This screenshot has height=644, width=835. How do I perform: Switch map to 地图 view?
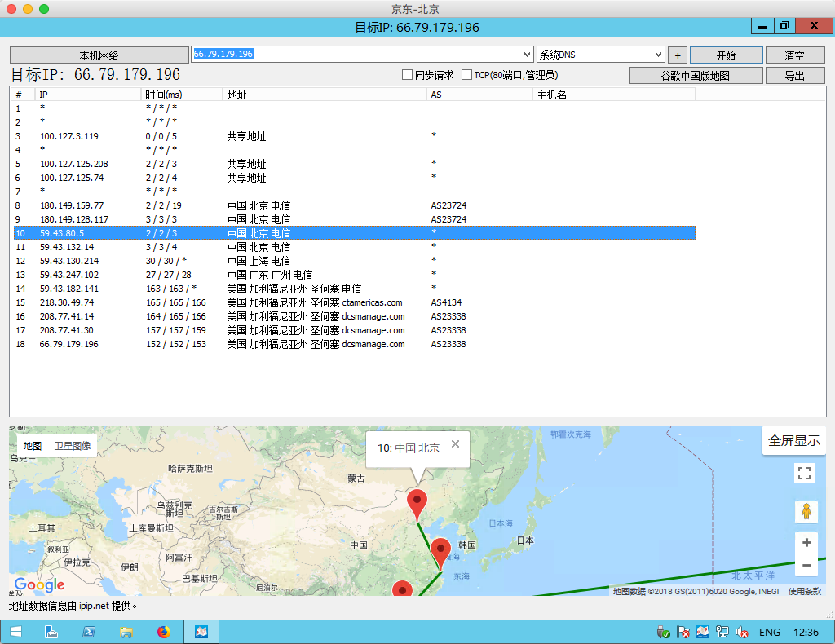tap(33, 446)
